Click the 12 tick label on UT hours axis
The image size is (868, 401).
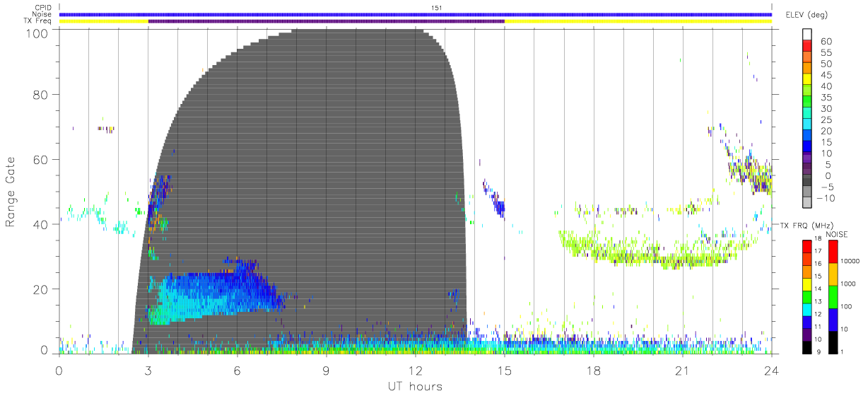point(416,371)
